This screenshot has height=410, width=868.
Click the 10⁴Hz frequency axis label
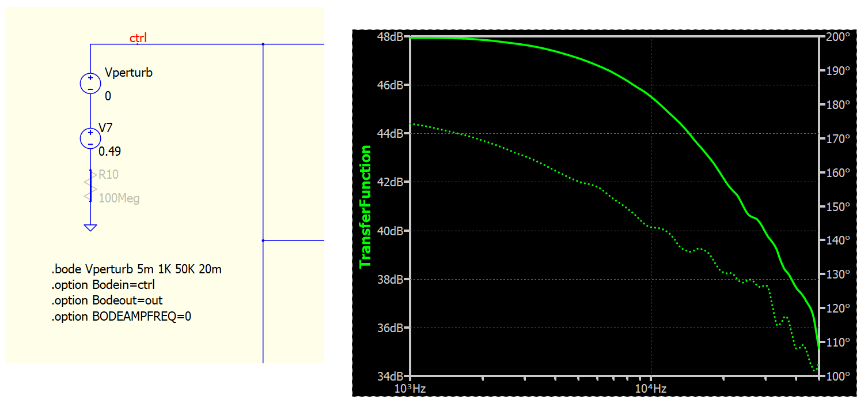point(651,389)
